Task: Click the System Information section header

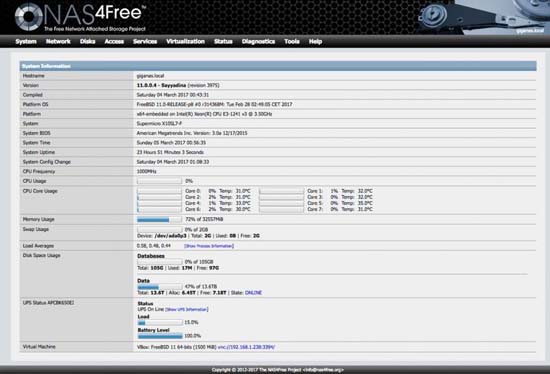Action: (278, 66)
